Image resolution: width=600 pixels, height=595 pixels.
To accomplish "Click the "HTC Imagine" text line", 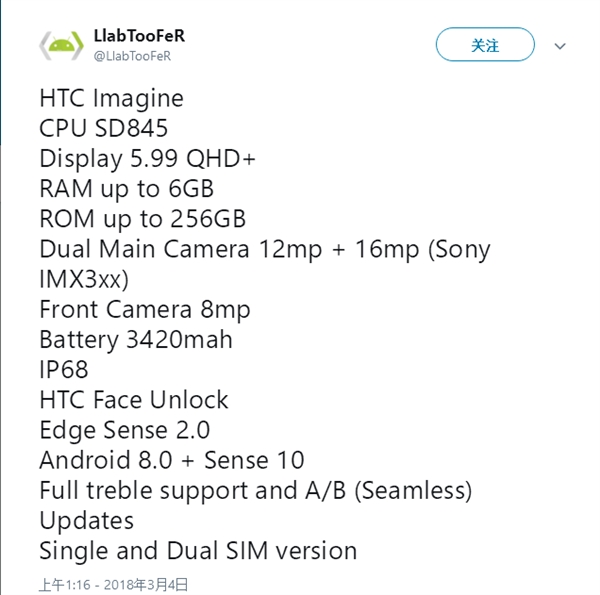I will point(111,98).
